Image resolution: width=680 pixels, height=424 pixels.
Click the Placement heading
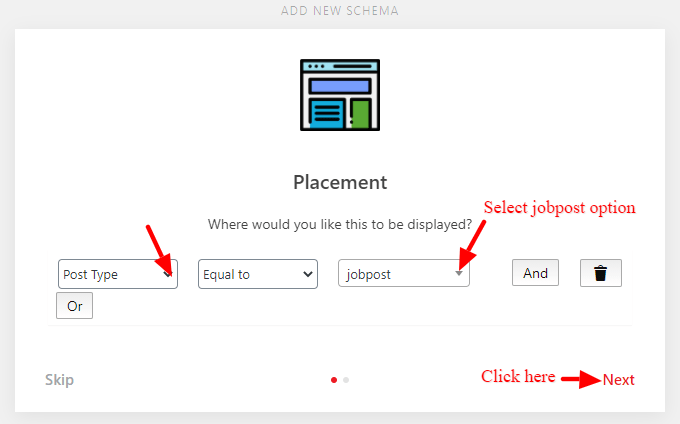click(340, 183)
